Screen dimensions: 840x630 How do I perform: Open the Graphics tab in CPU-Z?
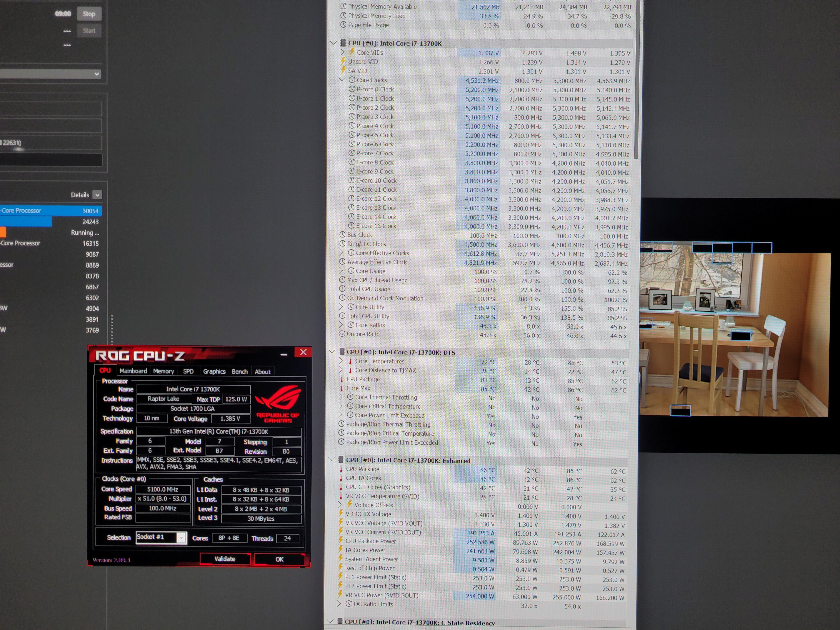214,371
